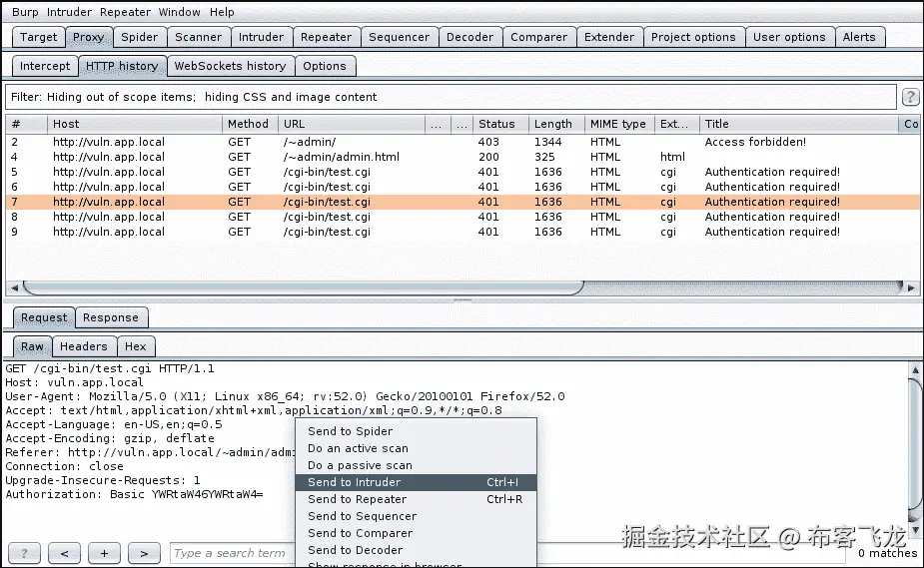Image resolution: width=924 pixels, height=568 pixels.
Task: Open the Project options tab
Action: (693, 37)
